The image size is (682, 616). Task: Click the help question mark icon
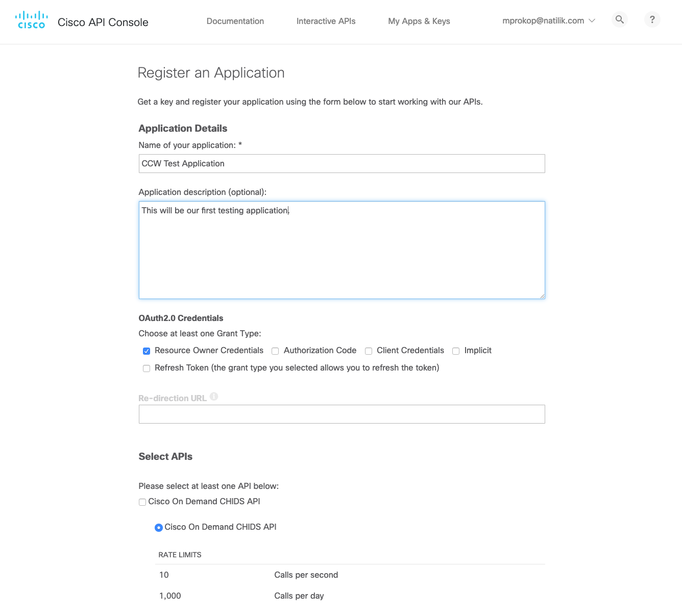[652, 19]
